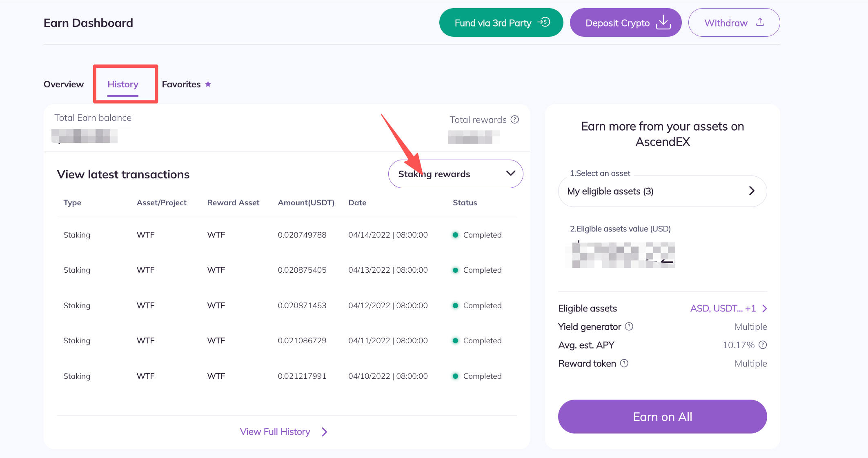Open the View Full History link
Image resolution: width=868 pixels, height=458 pixels.
275,431
